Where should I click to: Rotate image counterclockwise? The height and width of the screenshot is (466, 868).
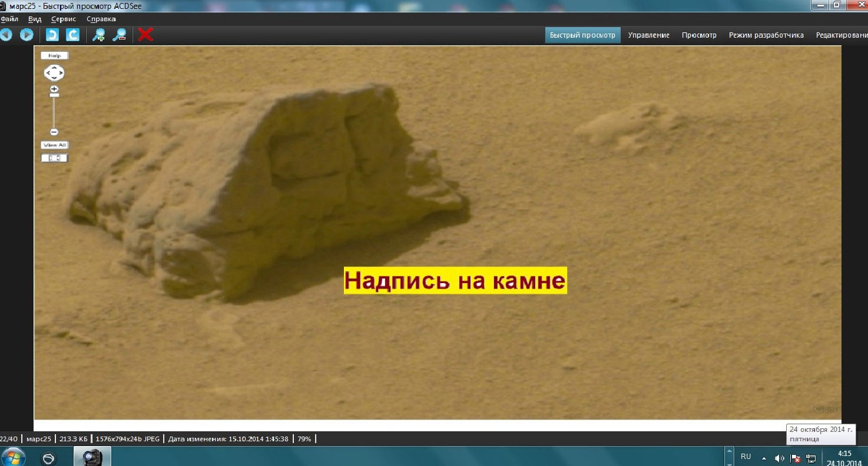click(52, 35)
